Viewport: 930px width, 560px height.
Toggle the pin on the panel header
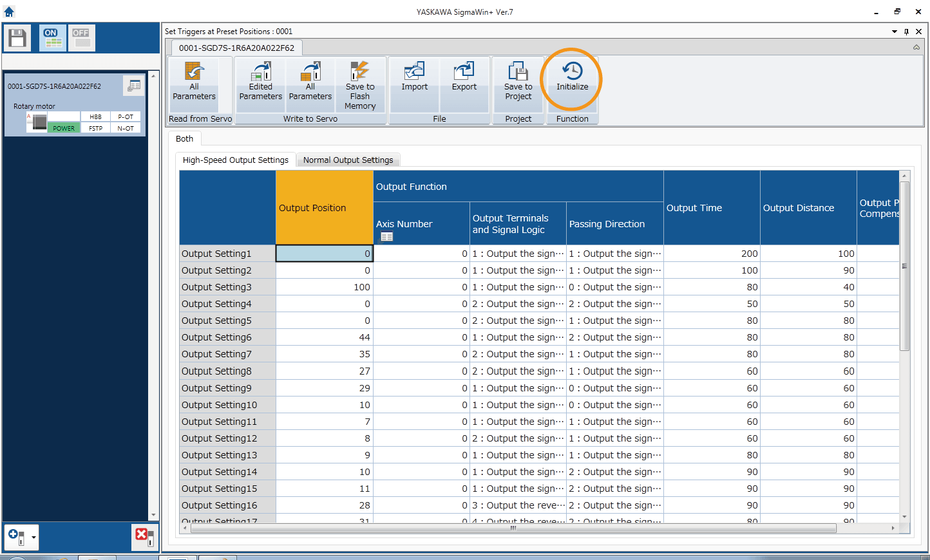click(906, 32)
